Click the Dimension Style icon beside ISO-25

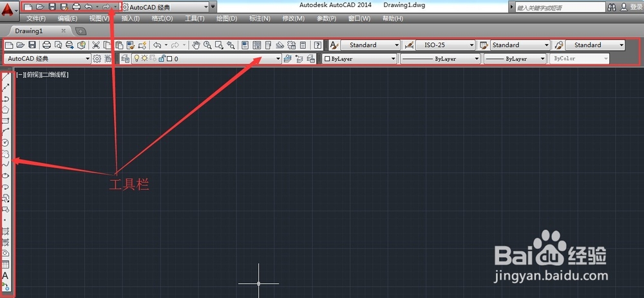pyautogui.click(x=409, y=45)
